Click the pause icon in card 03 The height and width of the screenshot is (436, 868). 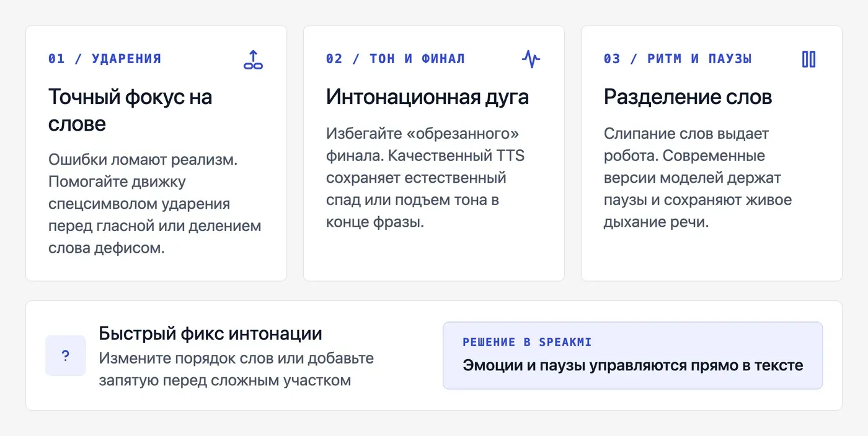(x=808, y=59)
